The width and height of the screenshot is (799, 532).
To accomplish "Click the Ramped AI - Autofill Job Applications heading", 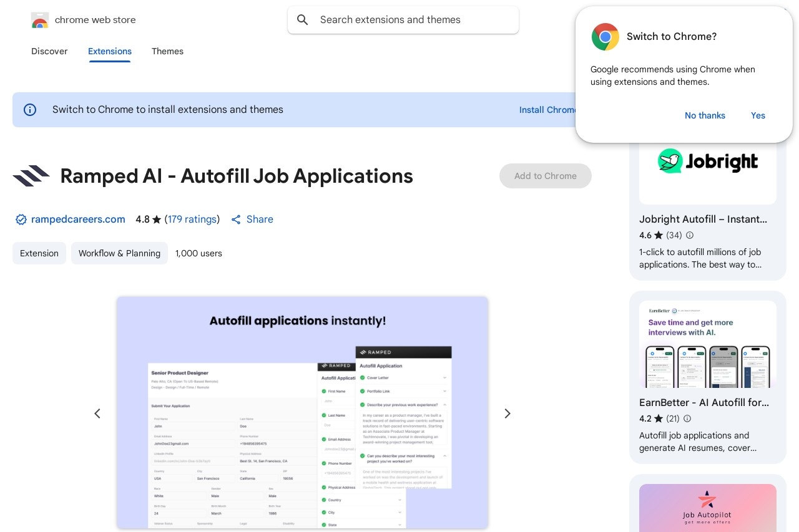I will click(237, 176).
